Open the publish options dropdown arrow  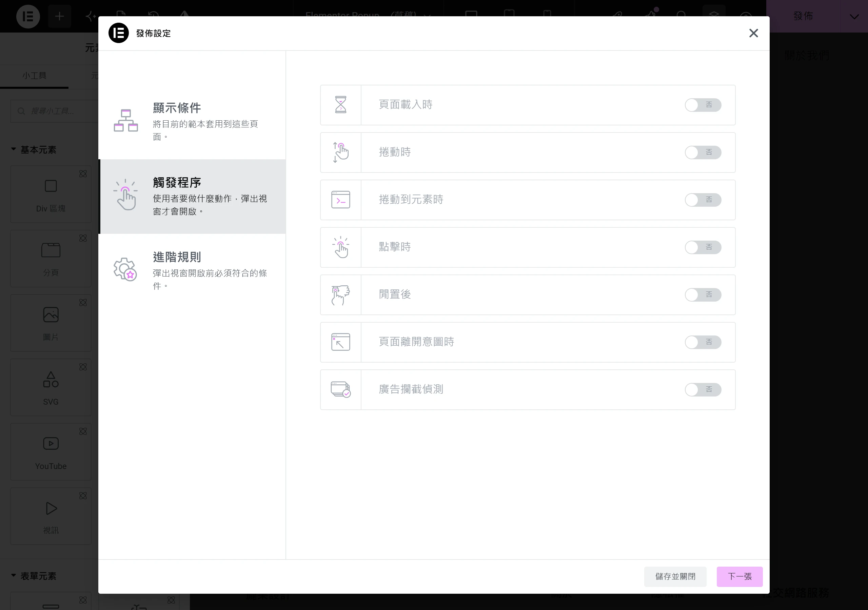pyautogui.click(x=854, y=16)
